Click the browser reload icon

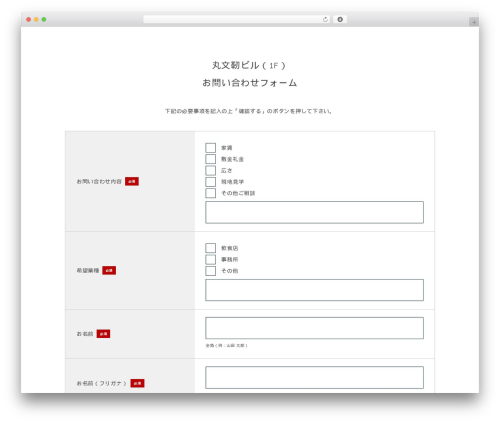tap(325, 19)
